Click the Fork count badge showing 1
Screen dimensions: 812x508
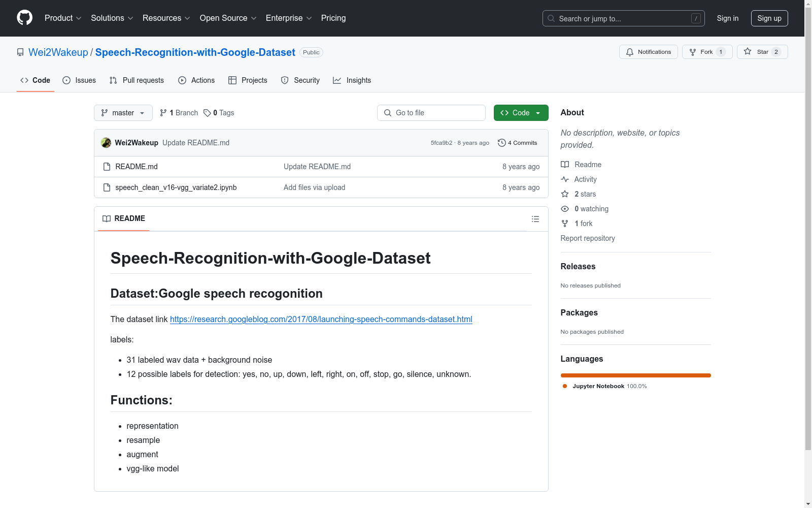(x=721, y=52)
